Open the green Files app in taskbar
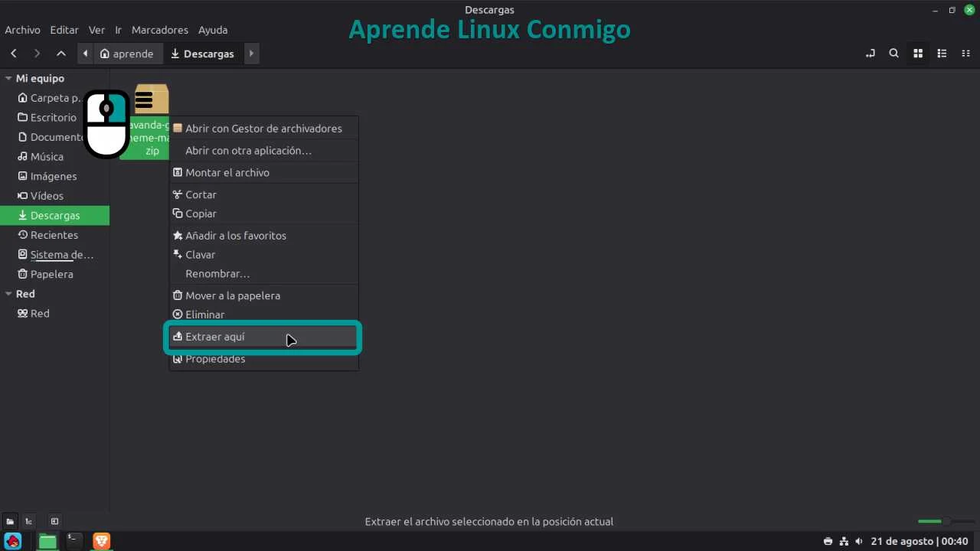This screenshot has width=980, height=551. coord(47,541)
